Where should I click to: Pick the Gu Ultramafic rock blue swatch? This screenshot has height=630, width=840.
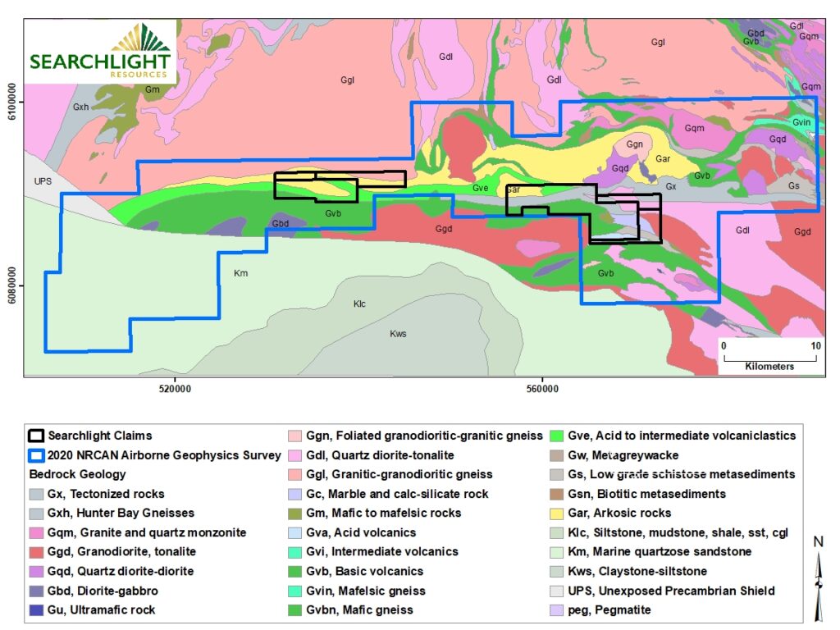pos(37,610)
